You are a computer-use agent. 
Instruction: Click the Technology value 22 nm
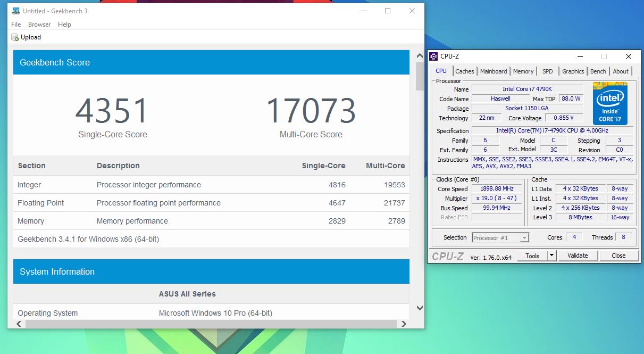click(x=486, y=118)
